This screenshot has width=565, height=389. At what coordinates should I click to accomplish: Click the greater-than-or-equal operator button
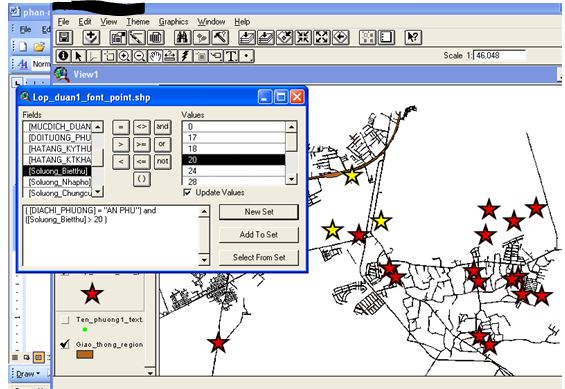point(142,144)
